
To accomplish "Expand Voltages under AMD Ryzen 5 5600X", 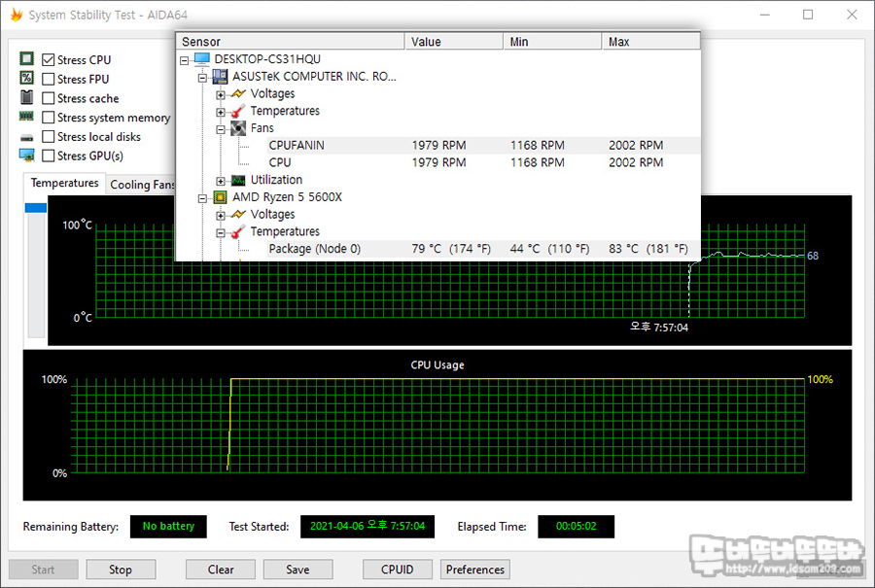I will 221,216.
